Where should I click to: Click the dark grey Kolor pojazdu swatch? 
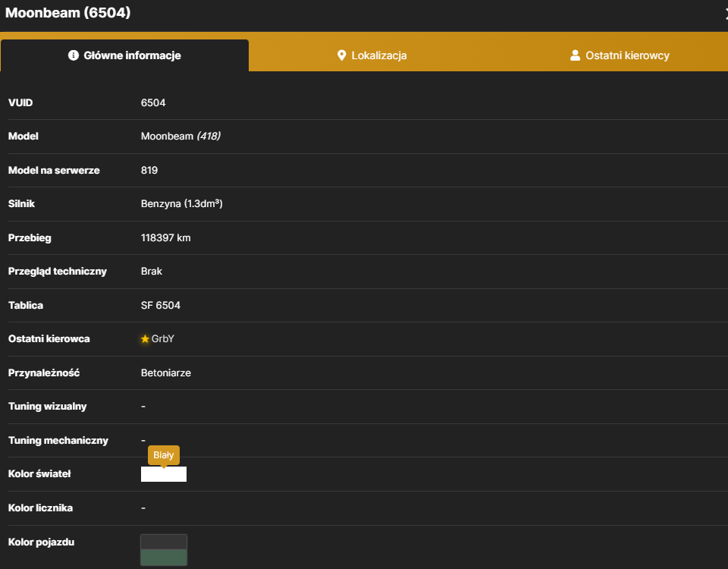(x=164, y=542)
